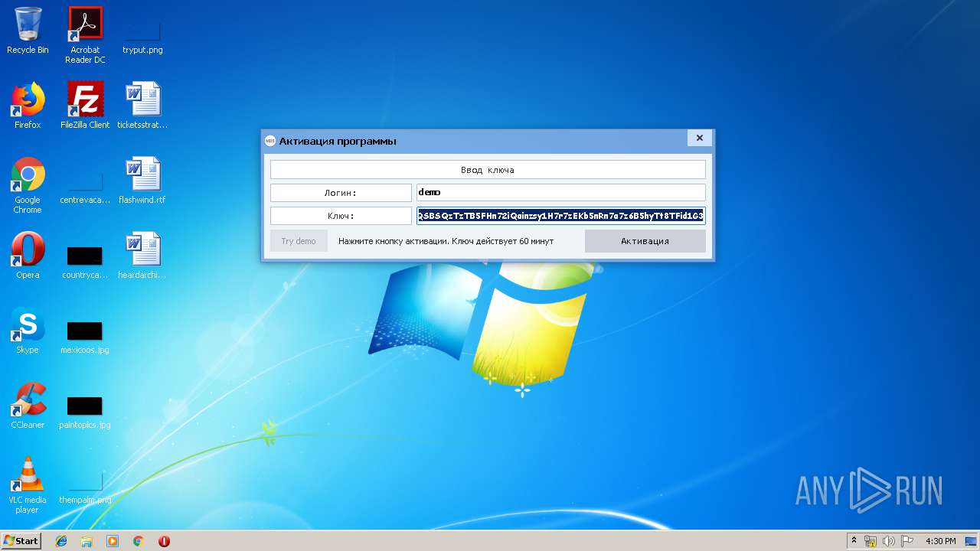Select the Acrobat Reader DC shortcut
The height and width of the screenshot is (551, 980).
coord(85,35)
